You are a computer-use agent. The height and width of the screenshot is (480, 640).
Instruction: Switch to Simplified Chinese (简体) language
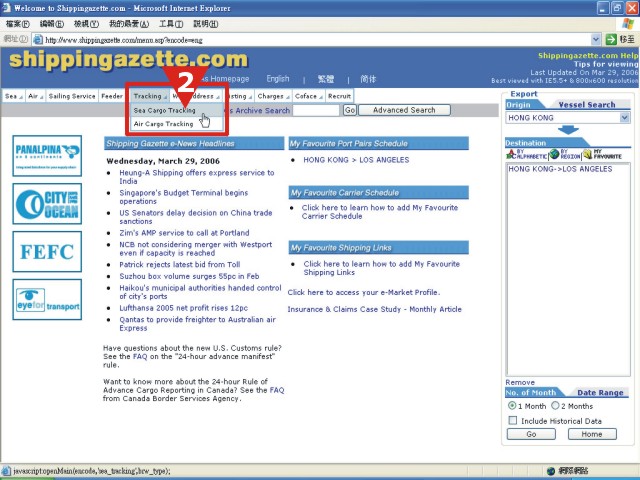pyautogui.click(x=368, y=79)
